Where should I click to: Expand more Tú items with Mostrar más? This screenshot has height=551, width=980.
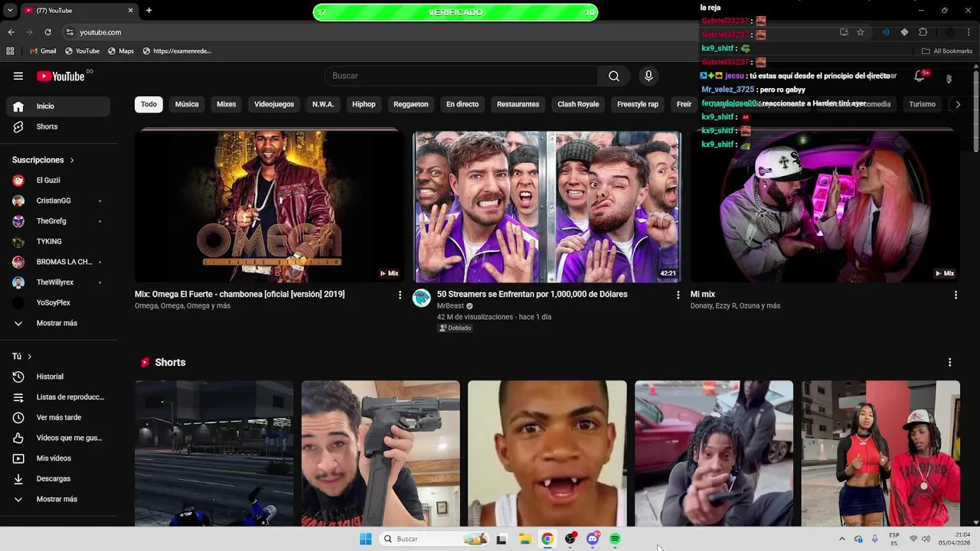click(x=58, y=499)
